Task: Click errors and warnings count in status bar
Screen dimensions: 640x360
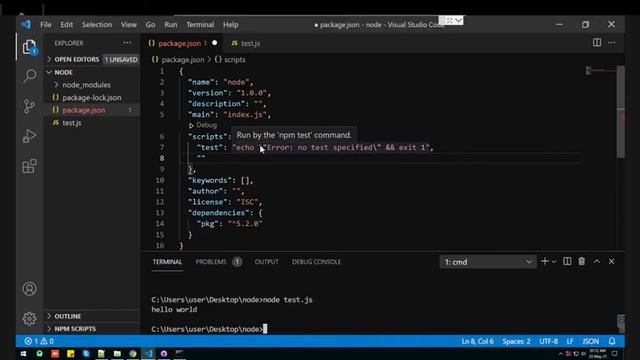Action: pos(39,341)
